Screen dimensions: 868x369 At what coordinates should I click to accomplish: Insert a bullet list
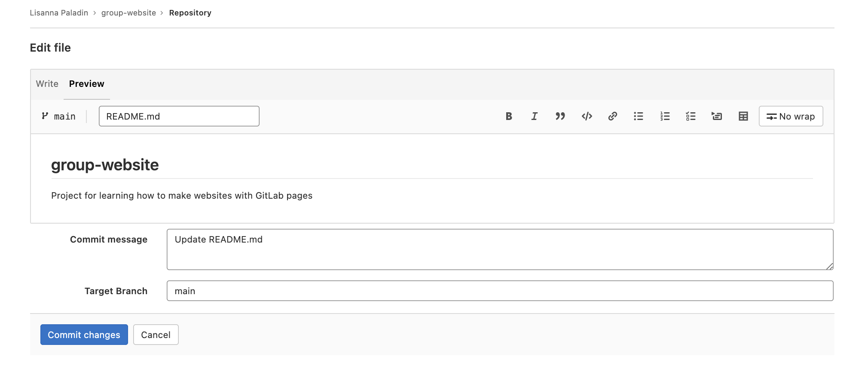click(x=639, y=116)
